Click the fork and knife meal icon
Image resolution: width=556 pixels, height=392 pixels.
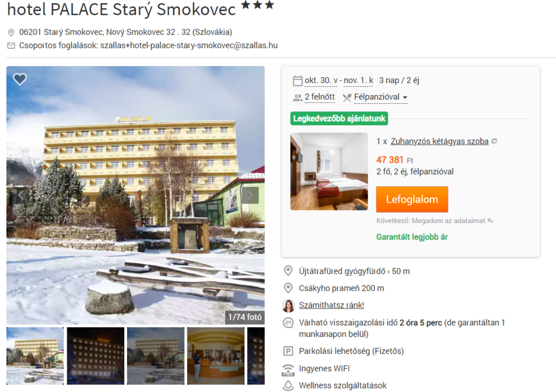[x=347, y=98]
